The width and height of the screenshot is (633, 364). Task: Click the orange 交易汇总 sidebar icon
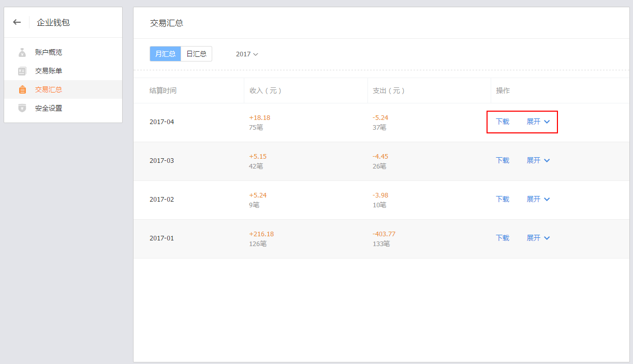(x=22, y=89)
